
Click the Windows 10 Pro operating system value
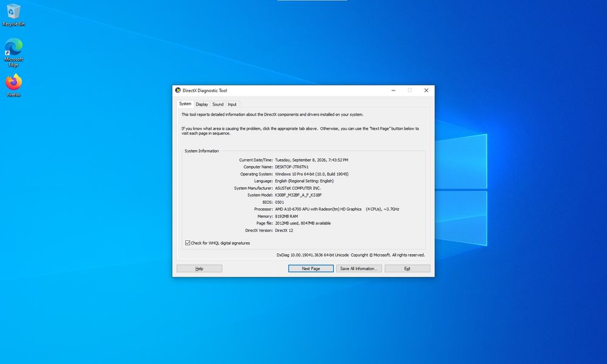[311, 174]
